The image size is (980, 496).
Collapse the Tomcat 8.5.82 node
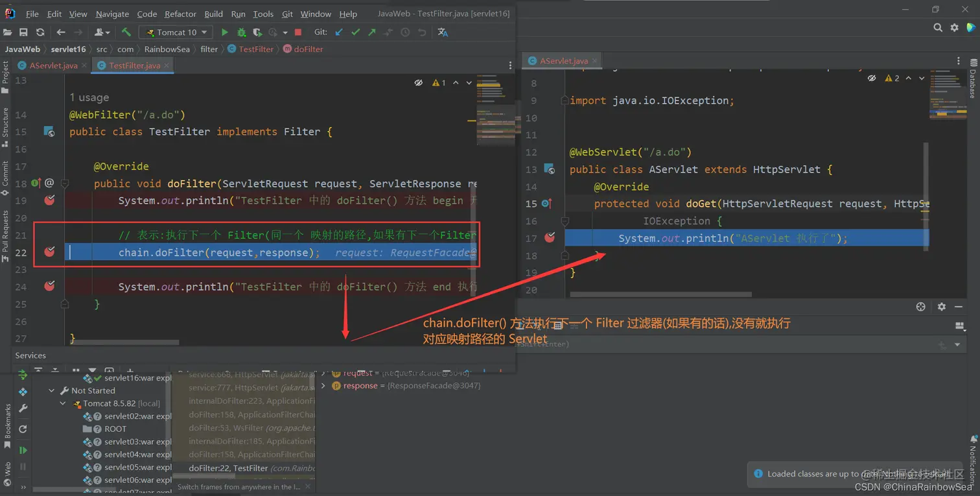pyautogui.click(x=64, y=403)
